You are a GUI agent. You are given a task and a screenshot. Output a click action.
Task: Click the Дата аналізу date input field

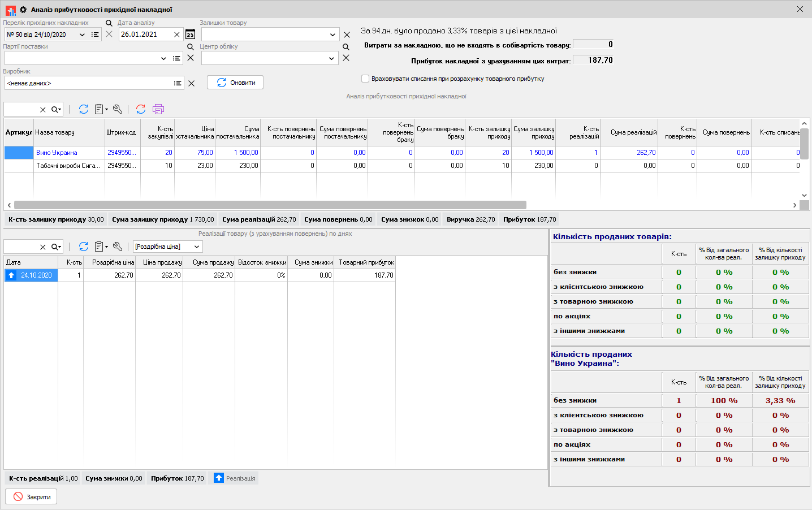[145, 34]
